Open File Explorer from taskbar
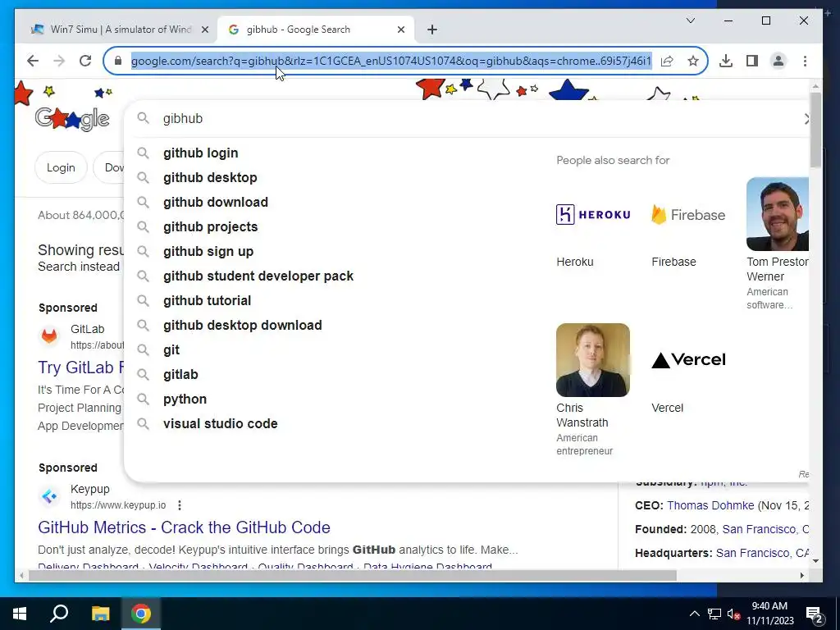 point(100,614)
